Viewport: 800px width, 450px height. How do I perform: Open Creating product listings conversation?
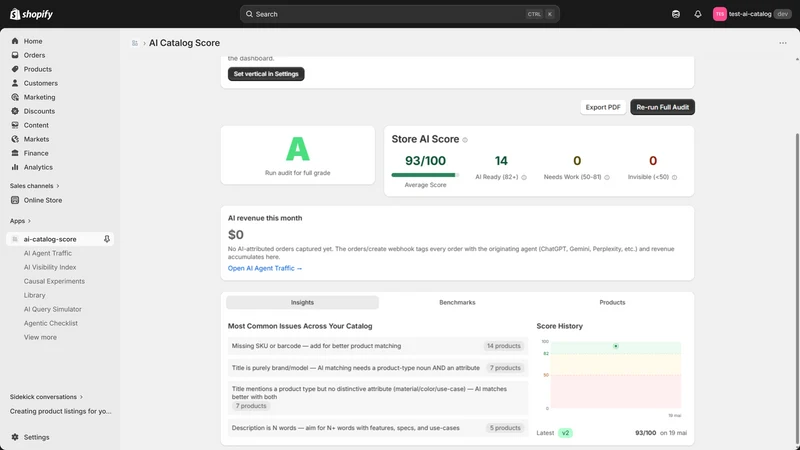coord(60,411)
